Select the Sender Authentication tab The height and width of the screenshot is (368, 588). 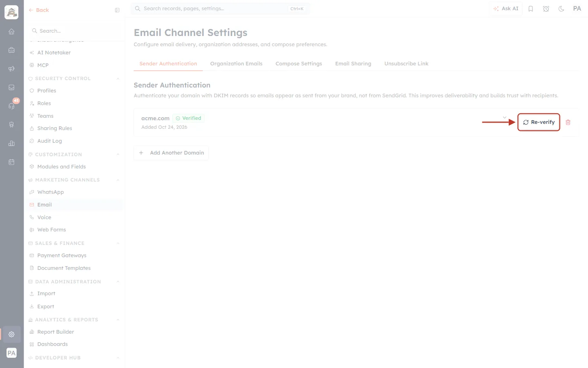coord(168,64)
